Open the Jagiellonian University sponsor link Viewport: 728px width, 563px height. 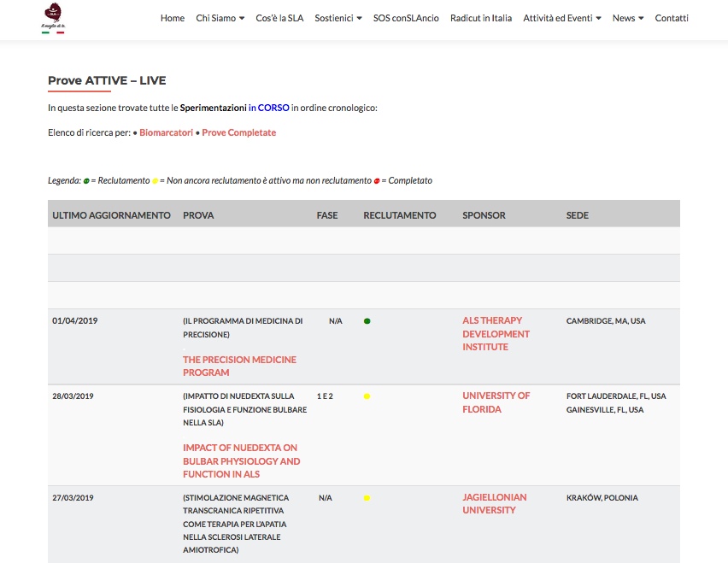pyautogui.click(x=495, y=503)
